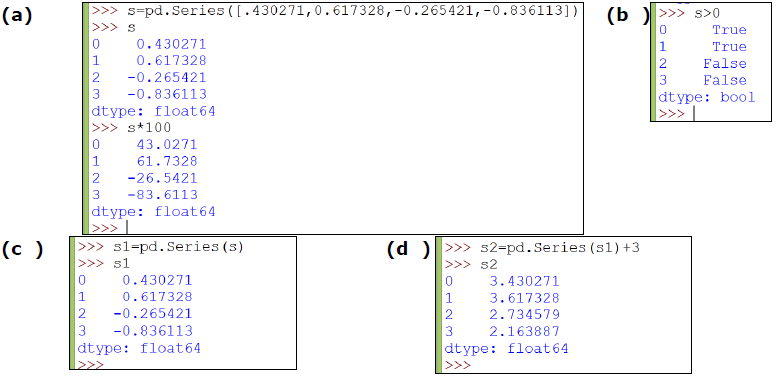Click the s>0 command line
The image size is (776, 377).
(689, 14)
